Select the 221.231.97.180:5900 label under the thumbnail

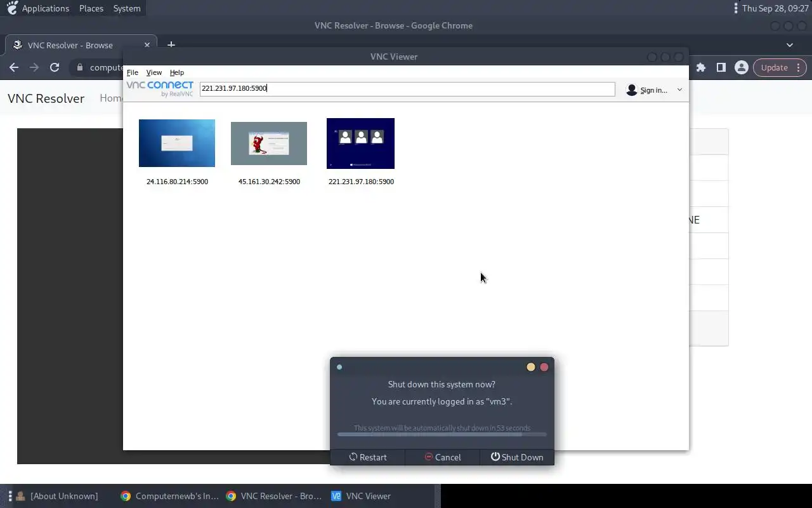(x=361, y=182)
